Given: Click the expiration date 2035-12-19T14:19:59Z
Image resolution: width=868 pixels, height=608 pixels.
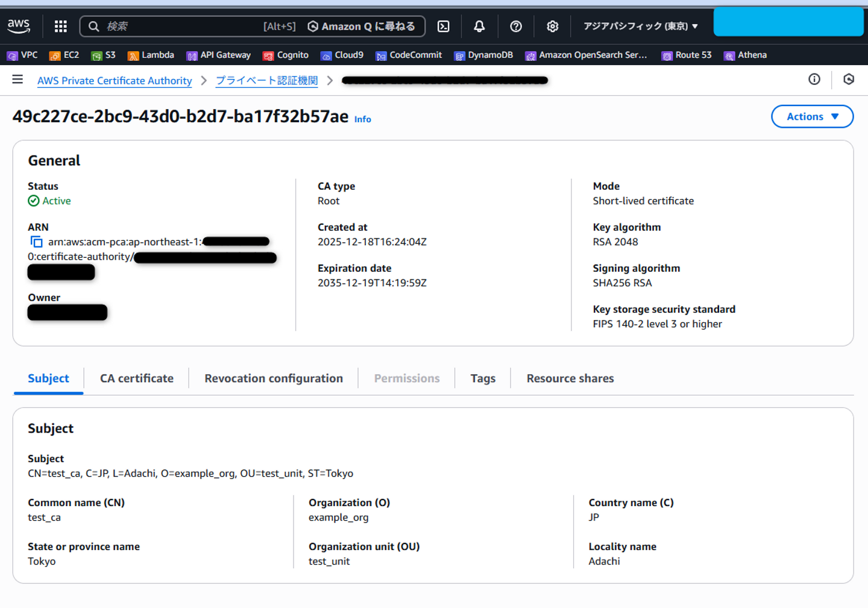Looking at the screenshot, I should coord(372,283).
